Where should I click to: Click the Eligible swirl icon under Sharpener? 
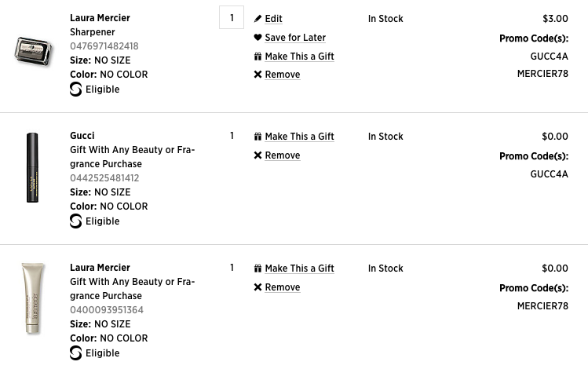[75, 90]
